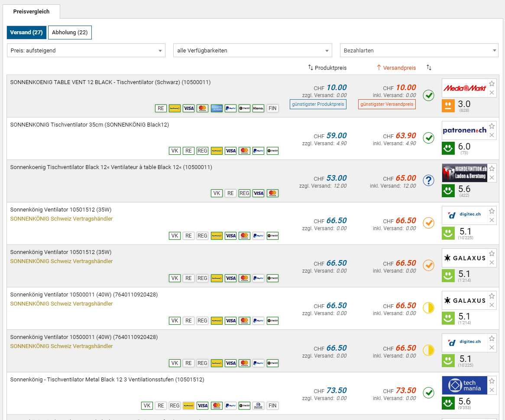Click the tech mania shop logo
The width and height of the screenshot is (505, 420).
pyautogui.click(x=464, y=385)
